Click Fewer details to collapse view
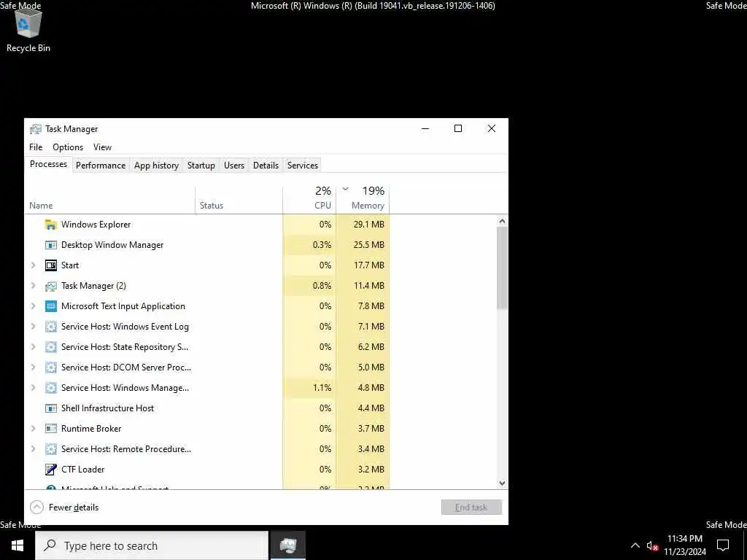The width and height of the screenshot is (747, 560). pyautogui.click(x=64, y=507)
